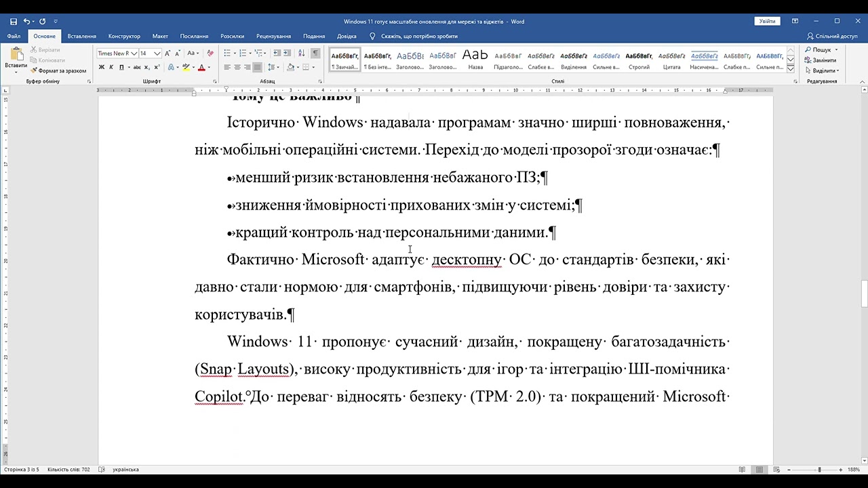Toggle strikethrough abc formatting
The height and width of the screenshot is (488, 868).
click(x=137, y=67)
